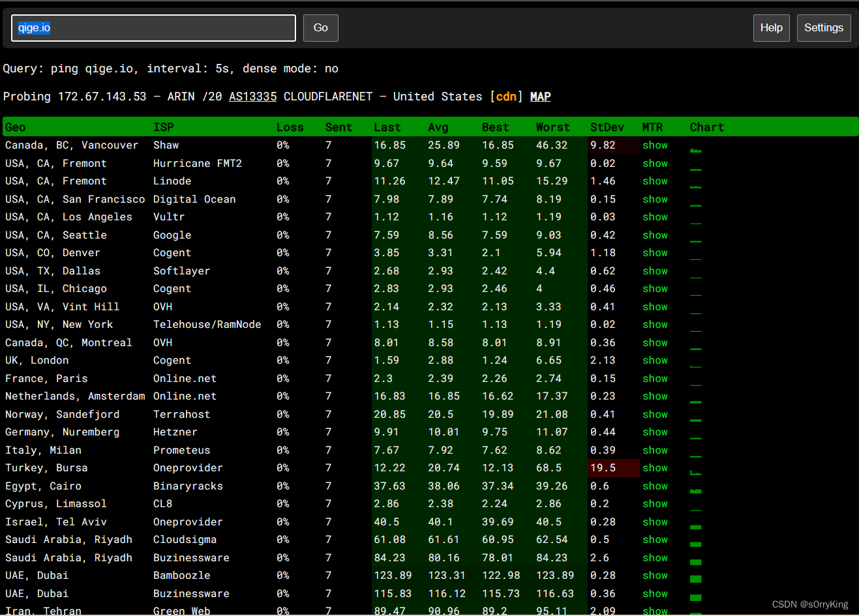The image size is (859, 616).
Task: Show MTR for Vint Hill OVH row
Action: (x=655, y=307)
